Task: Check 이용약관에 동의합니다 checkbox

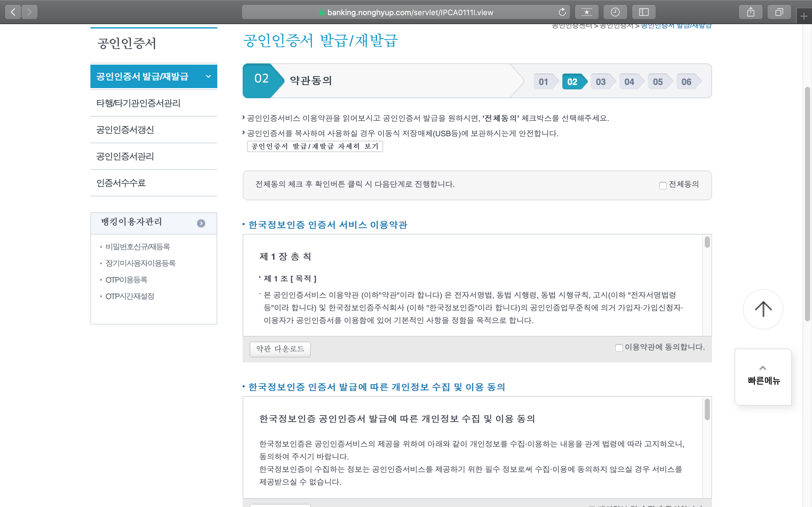Action: 619,348
